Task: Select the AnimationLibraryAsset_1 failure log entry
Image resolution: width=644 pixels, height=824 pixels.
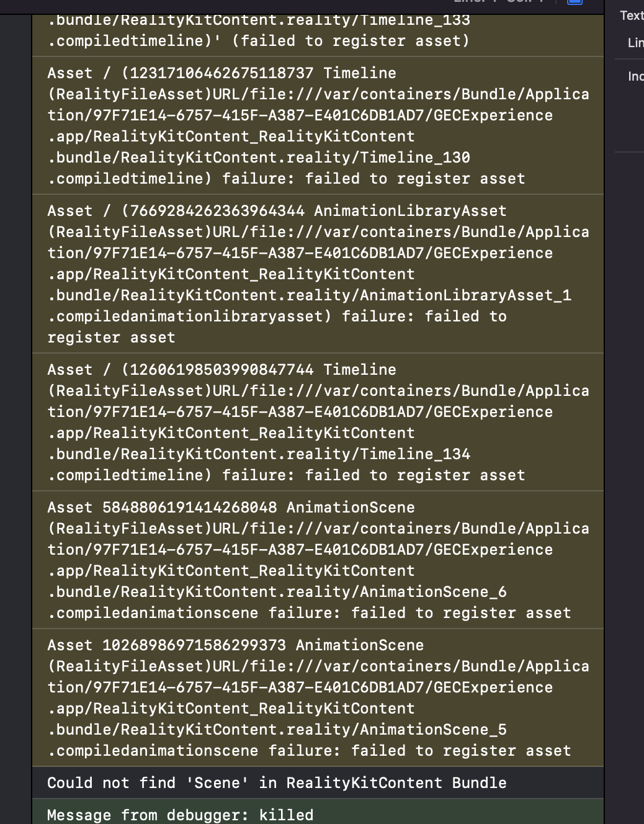Action: pyautogui.click(x=318, y=274)
